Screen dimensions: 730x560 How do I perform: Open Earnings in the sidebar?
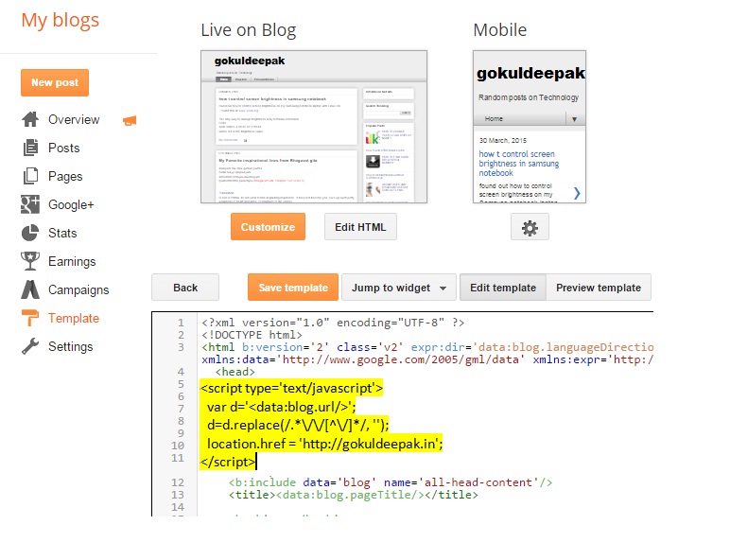(72, 262)
